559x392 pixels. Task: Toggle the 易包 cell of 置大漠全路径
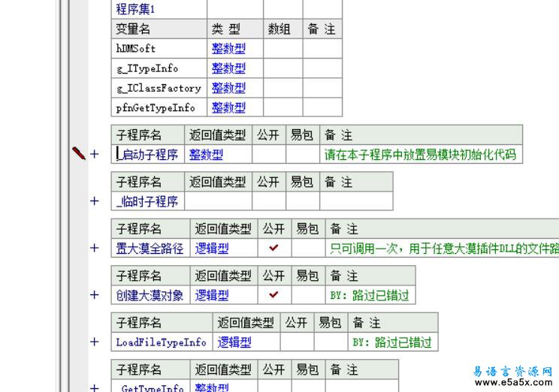click(308, 248)
